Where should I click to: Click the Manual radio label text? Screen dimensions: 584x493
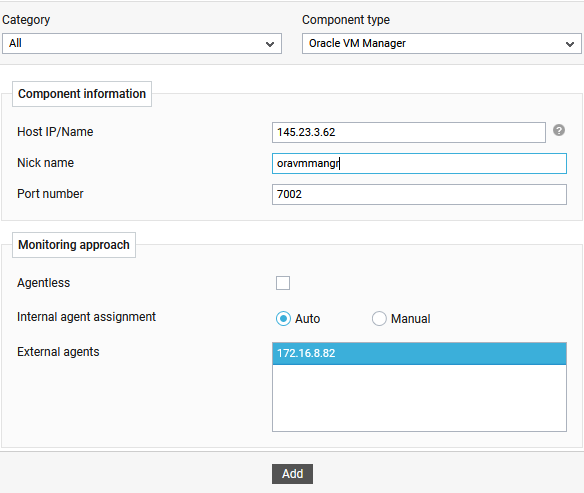click(x=410, y=319)
